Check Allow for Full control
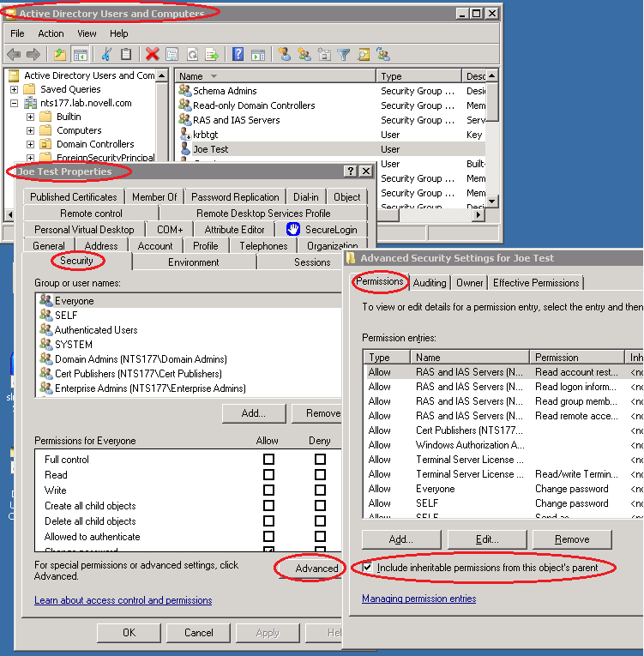The width and height of the screenshot is (644, 656). pyautogui.click(x=268, y=459)
